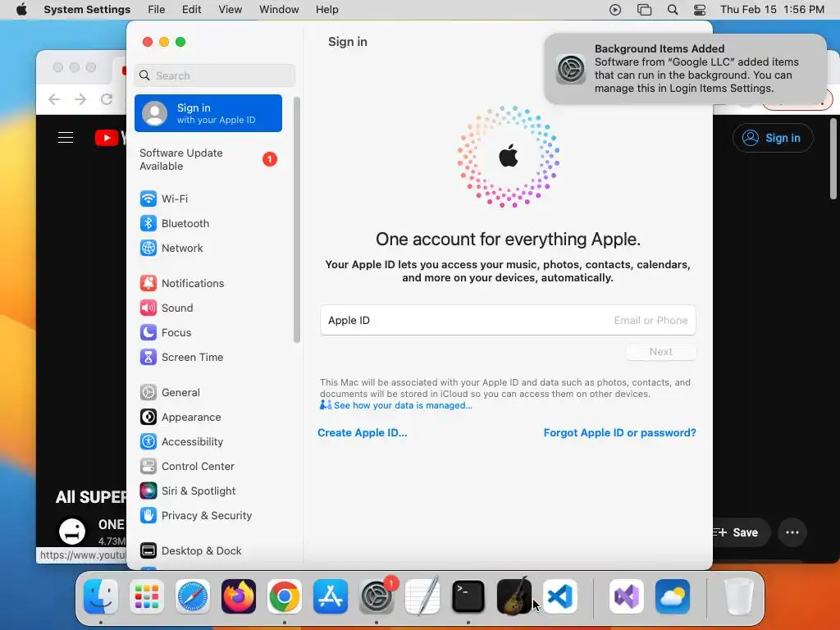Image resolution: width=840 pixels, height=630 pixels.
Task: Open Visual Studio Code from the Dock
Action: pos(559,596)
